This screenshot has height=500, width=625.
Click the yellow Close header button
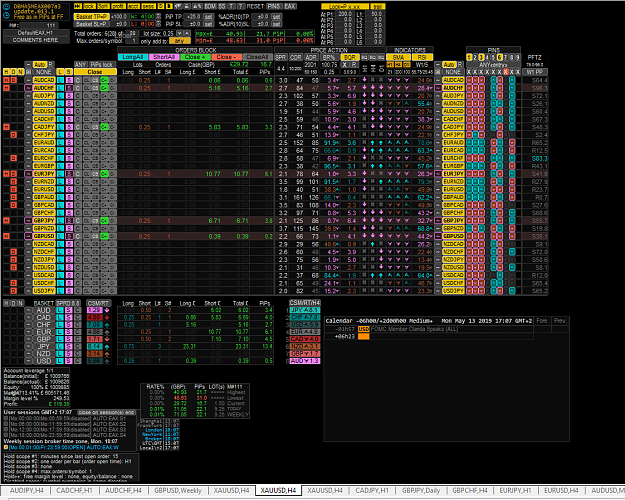[x=95, y=72]
